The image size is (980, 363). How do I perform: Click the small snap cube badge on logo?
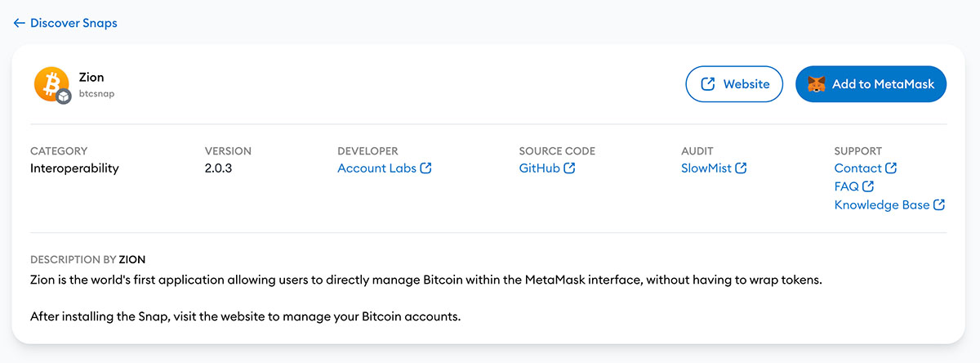click(64, 96)
